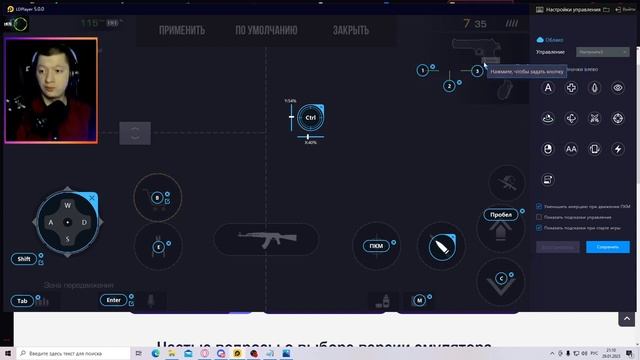Screen dimensions: 640x360
Task: Click the scroll-to-top arrow button
Action: coord(627,318)
